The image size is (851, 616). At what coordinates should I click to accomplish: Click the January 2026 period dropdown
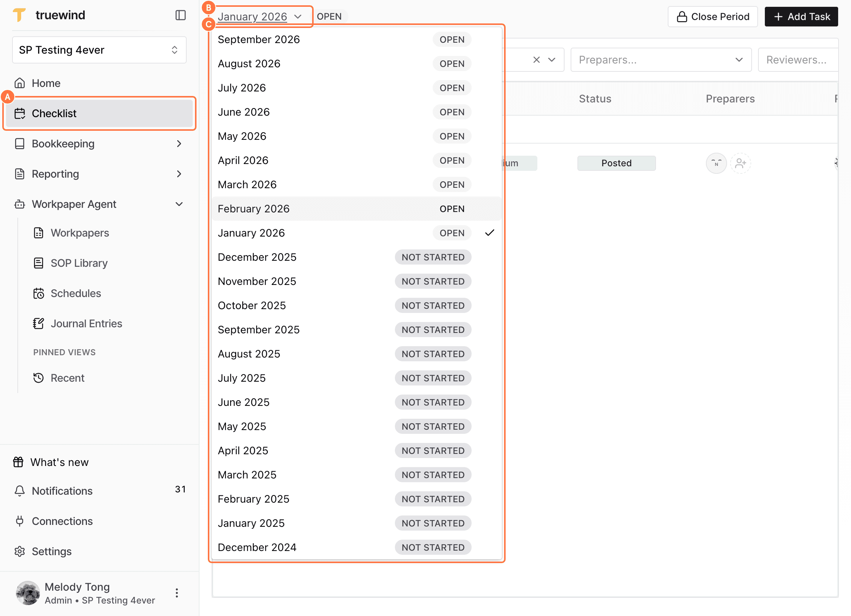[260, 17]
